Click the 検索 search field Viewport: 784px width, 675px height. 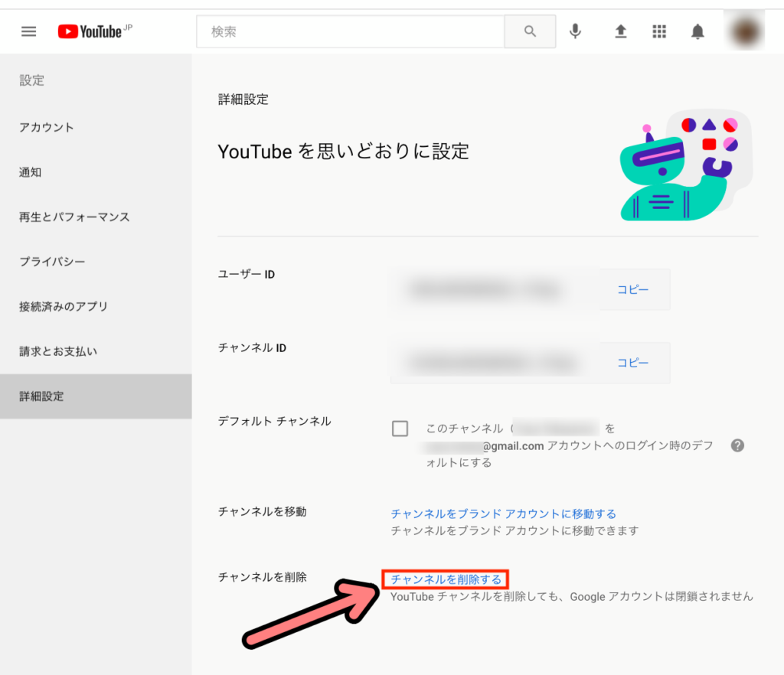350,31
